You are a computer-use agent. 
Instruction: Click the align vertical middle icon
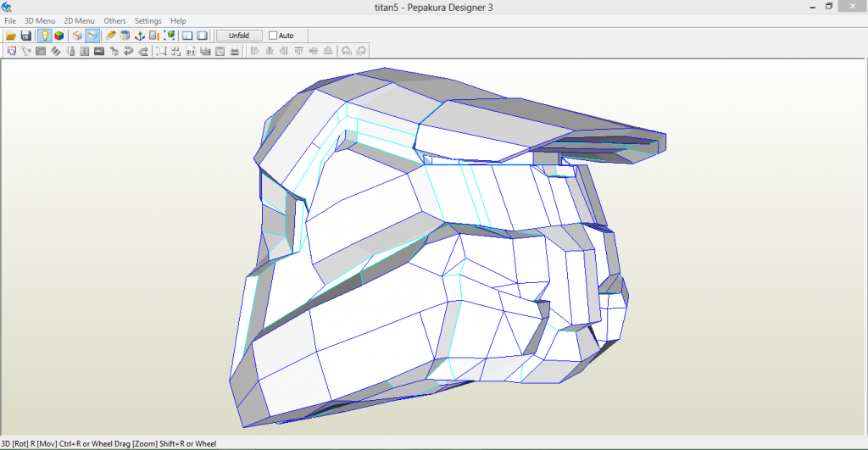(x=314, y=51)
